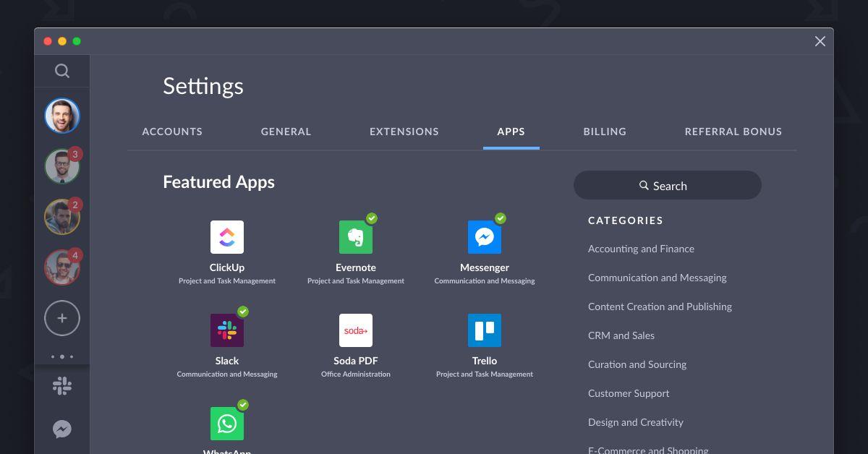Viewport: 868px width, 454px height.
Task: Close settings with the X icon
Action: click(820, 41)
